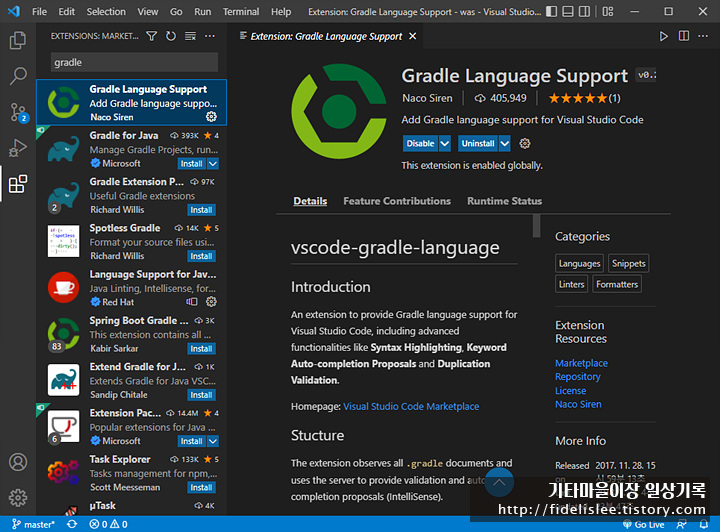Open Extensions view more actions menu
The height and width of the screenshot is (532, 720).
209,36
